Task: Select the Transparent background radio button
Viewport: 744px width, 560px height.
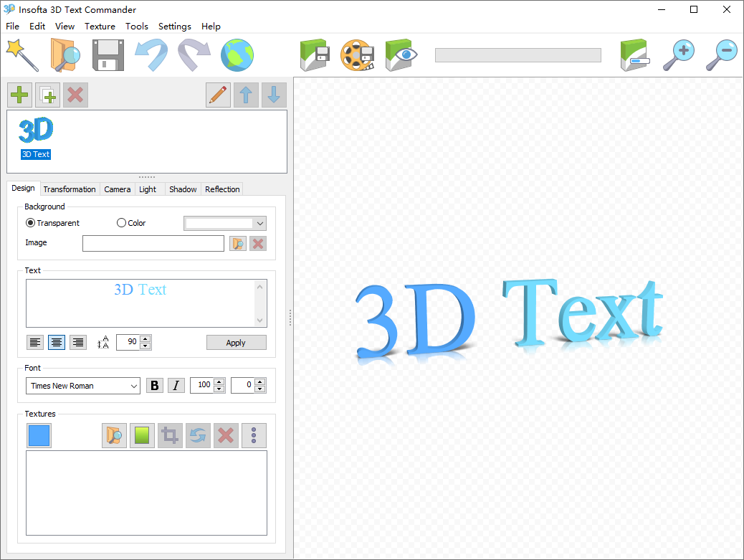Action: (29, 222)
